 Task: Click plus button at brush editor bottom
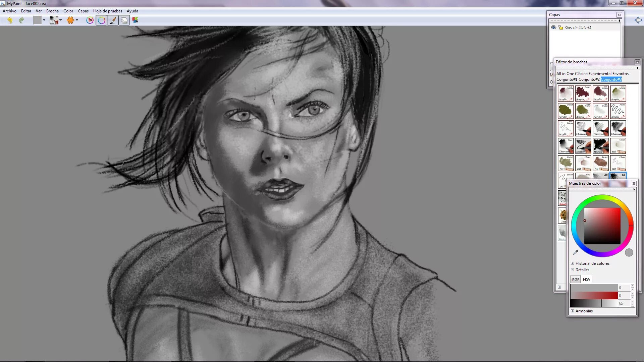(559, 287)
